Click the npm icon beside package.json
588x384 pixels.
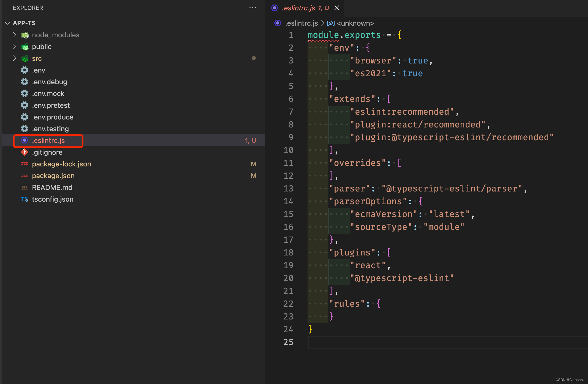coord(25,175)
